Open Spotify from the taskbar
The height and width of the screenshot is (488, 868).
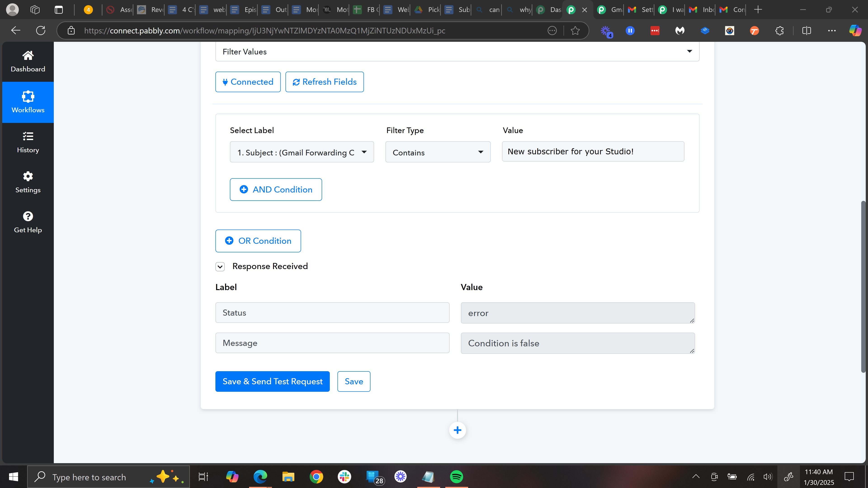[457, 477]
